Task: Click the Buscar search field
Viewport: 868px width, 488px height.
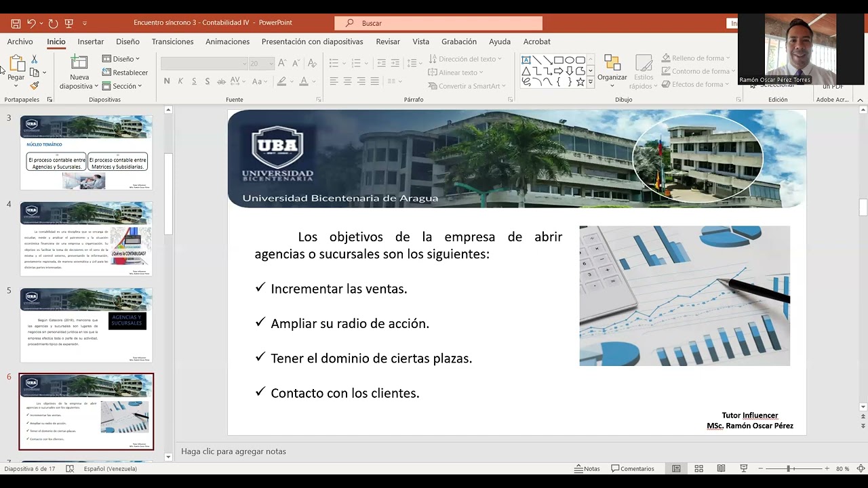Action: point(439,23)
